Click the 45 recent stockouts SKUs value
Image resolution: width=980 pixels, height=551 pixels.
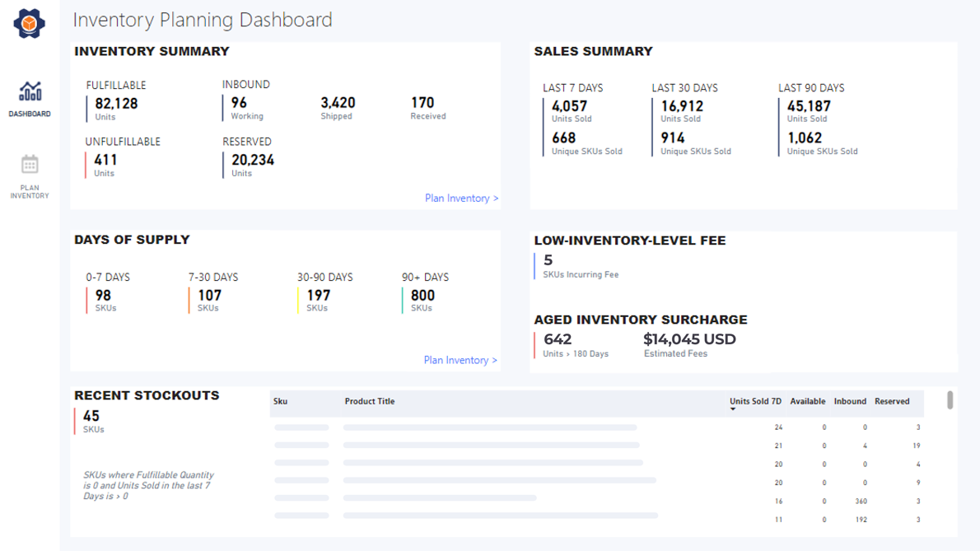[91, 417]
